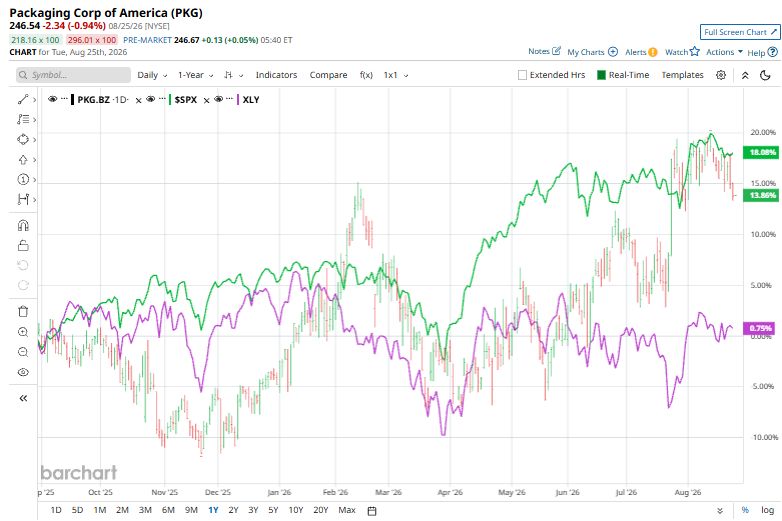The width and height of the screenshot is (782, 521).
Task: Expand the Actions dropdown
Action: pyautogui.click(x=724, y=52)
